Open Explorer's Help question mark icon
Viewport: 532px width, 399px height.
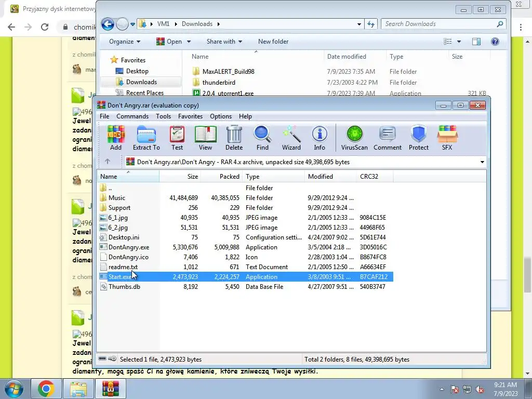click(495, 42)
